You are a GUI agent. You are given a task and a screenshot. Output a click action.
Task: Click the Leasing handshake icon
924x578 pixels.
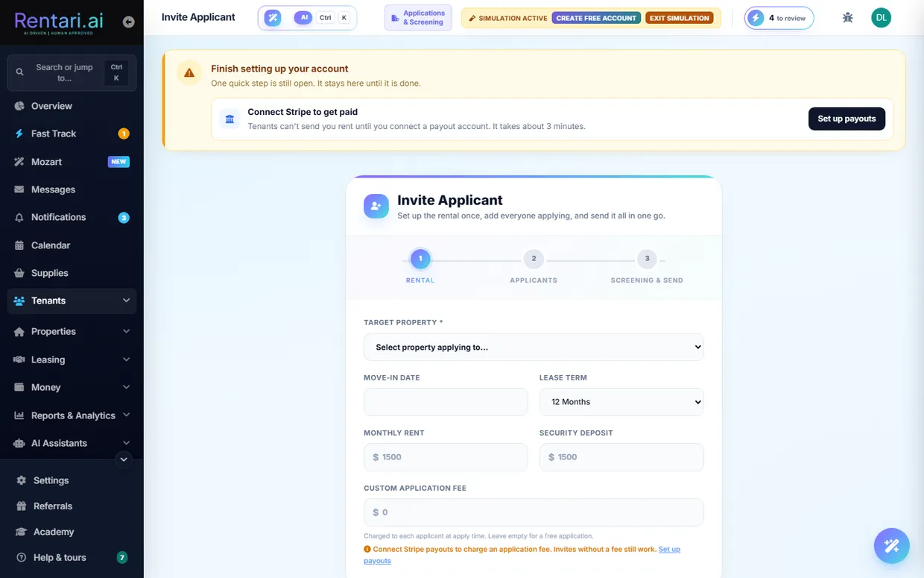[19, 359]
